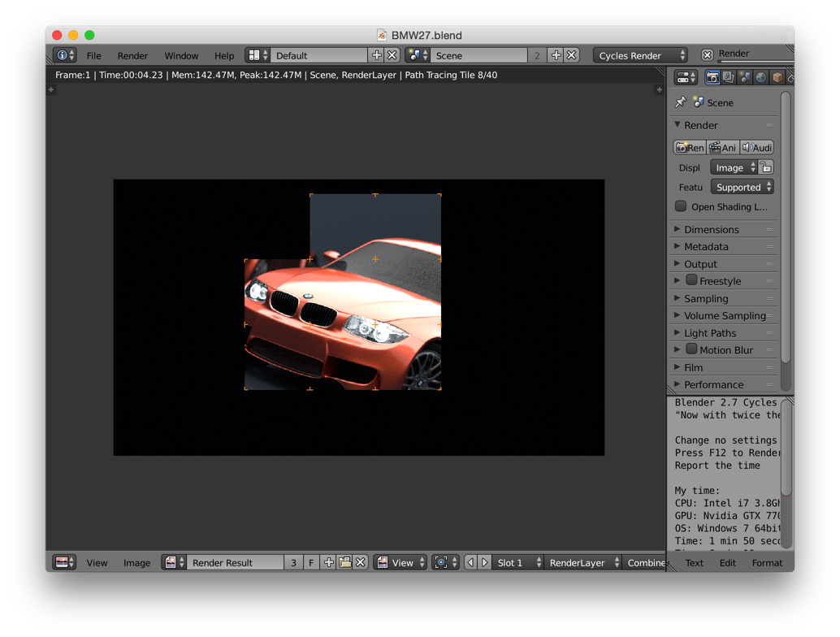Image resolution: width=840 pixels, height=637 pixels.
Task: Cancel the running render with X
Action: (x=707, y=54)
